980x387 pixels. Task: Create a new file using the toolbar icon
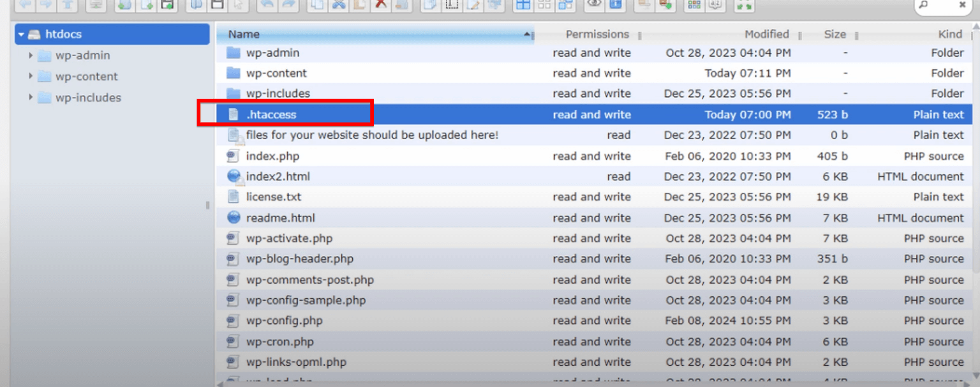pyautogui.click(x=145, y=5)
